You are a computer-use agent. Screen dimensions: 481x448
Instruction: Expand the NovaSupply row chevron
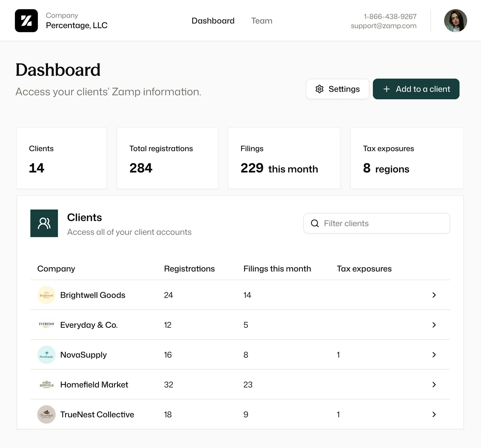(x=434, y=355)
